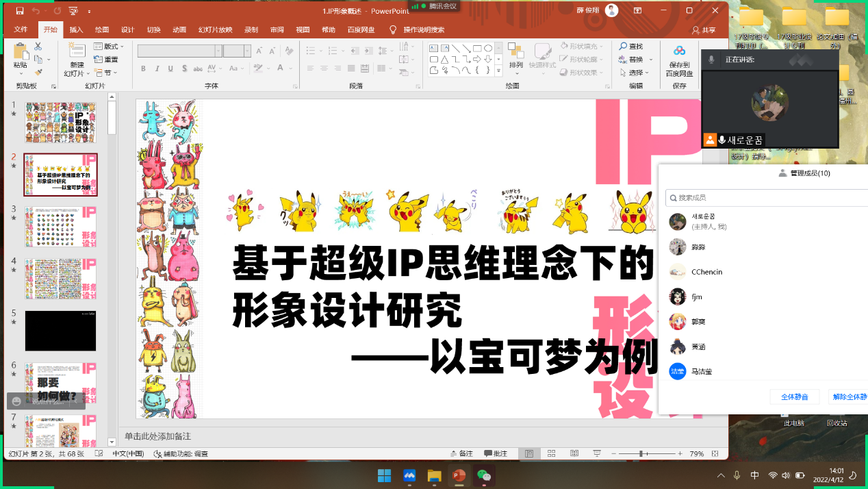Toggle the 备注 notes pane in status bar
Viewport: 868px width, 489px height.
[x=462, y=453]
